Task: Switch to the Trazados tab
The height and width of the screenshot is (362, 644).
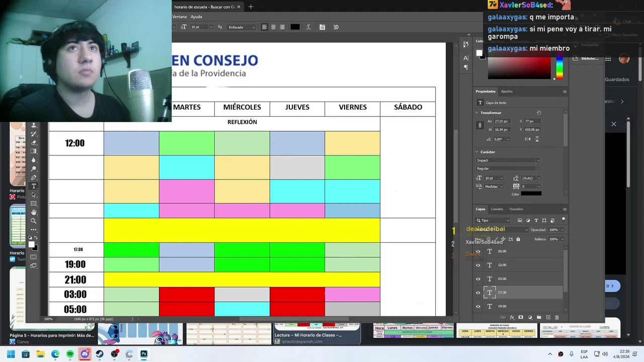Action: (516, 209)
